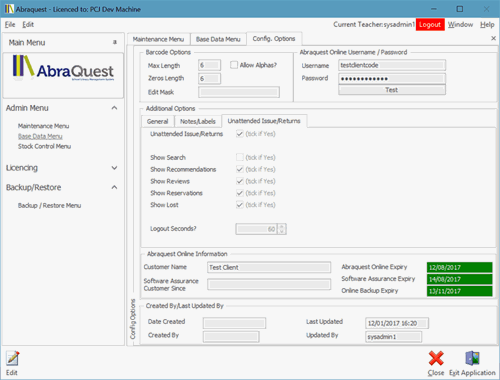The width and height of the screenshot is (500, 380).
Task: Toggle the Show Reservations checkbox
Action: click(240, 193)
